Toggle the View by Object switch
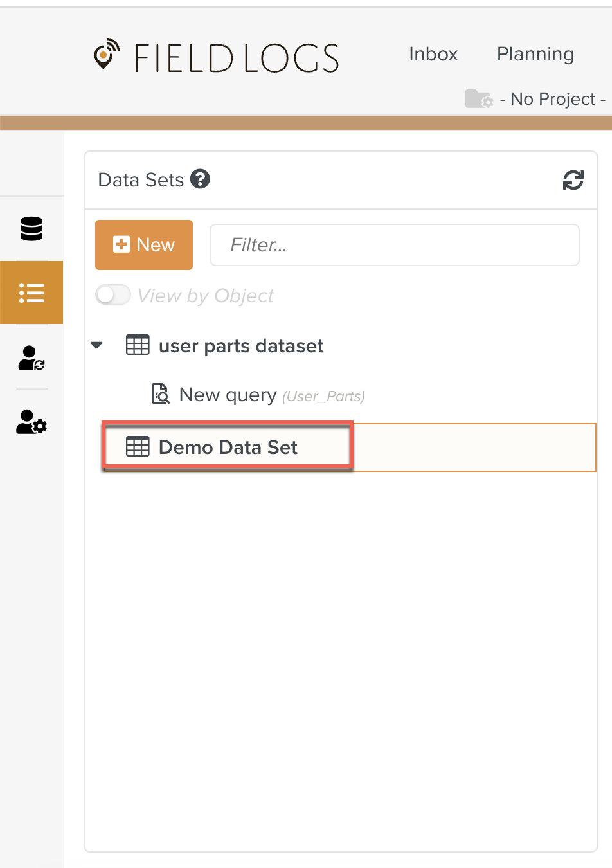The image size is (612, 868). [x=113, y=295]
